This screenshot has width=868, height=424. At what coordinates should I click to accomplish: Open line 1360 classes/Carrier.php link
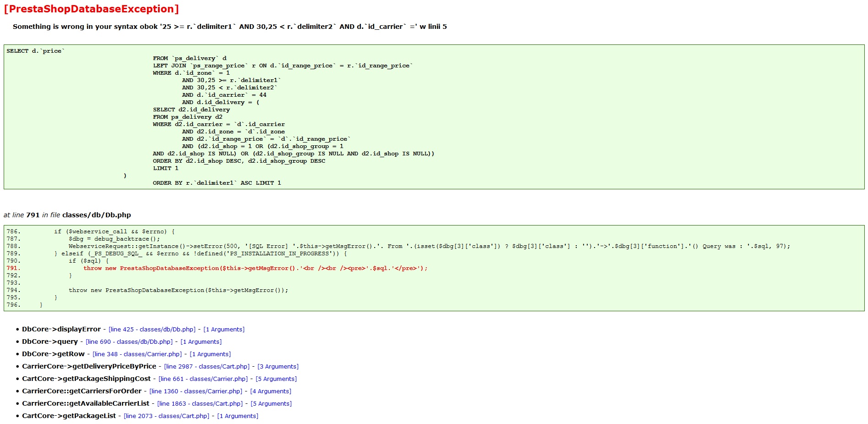(x=196, y=391)
